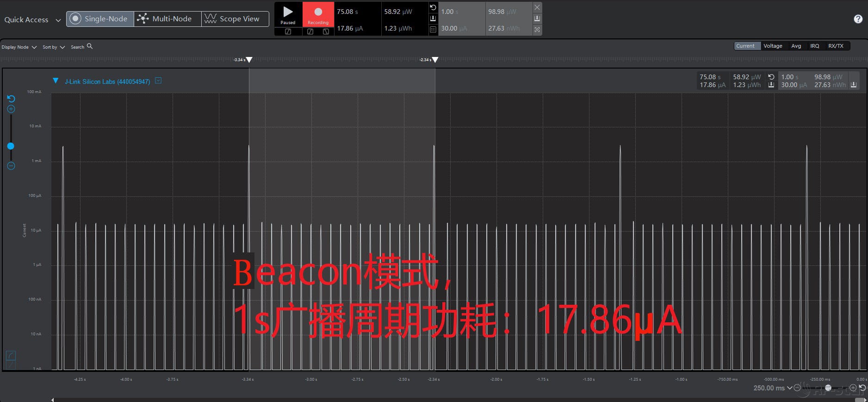
Task: Open the help question mark
Action: [x=858, y=19]
